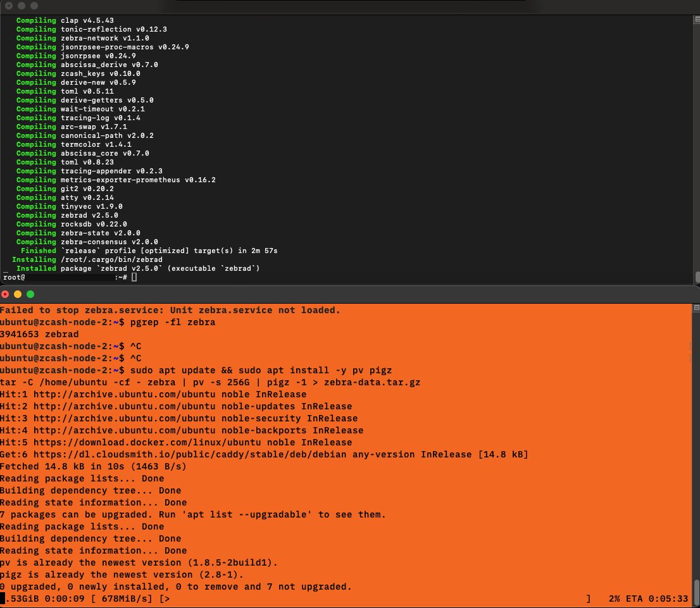Grab the dark terminal's vertical scrollbar thumb
Image resolution: width=700 pixels, height=608 pixels.
[x=697, y=276]
